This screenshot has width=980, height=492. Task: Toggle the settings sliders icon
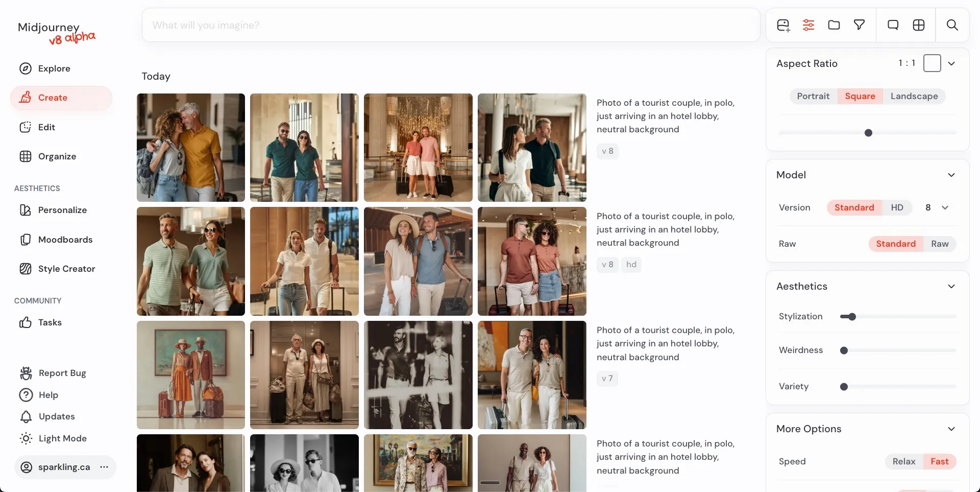(808, 25)
